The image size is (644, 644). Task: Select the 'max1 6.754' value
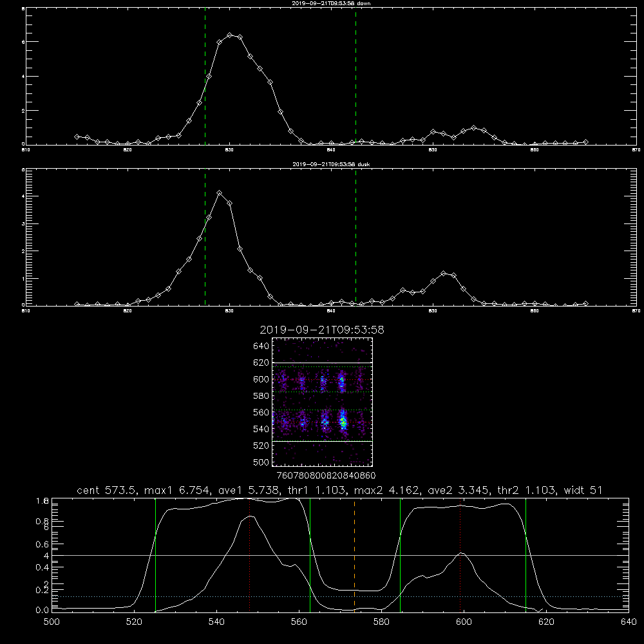178,490
